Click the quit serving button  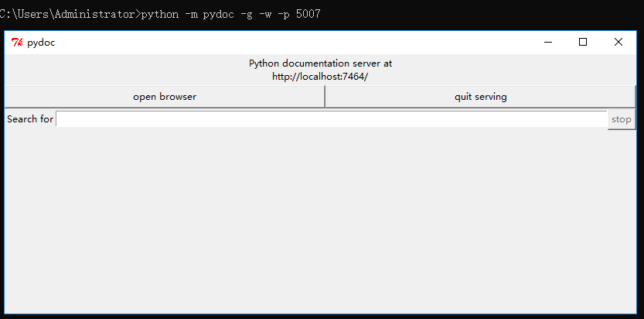pyautogui.click(x=481, y=97)
